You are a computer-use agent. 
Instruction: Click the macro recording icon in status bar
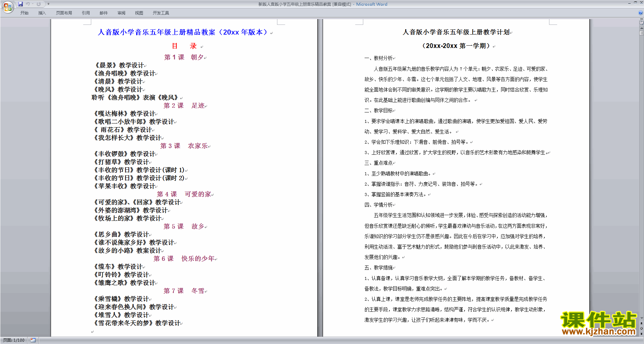tap(33, 340)
